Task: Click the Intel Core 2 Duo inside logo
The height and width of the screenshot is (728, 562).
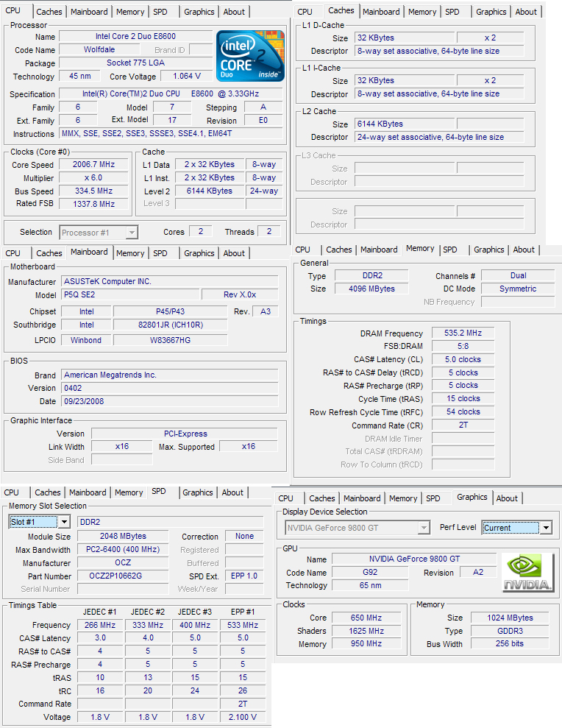Action: 250,56
